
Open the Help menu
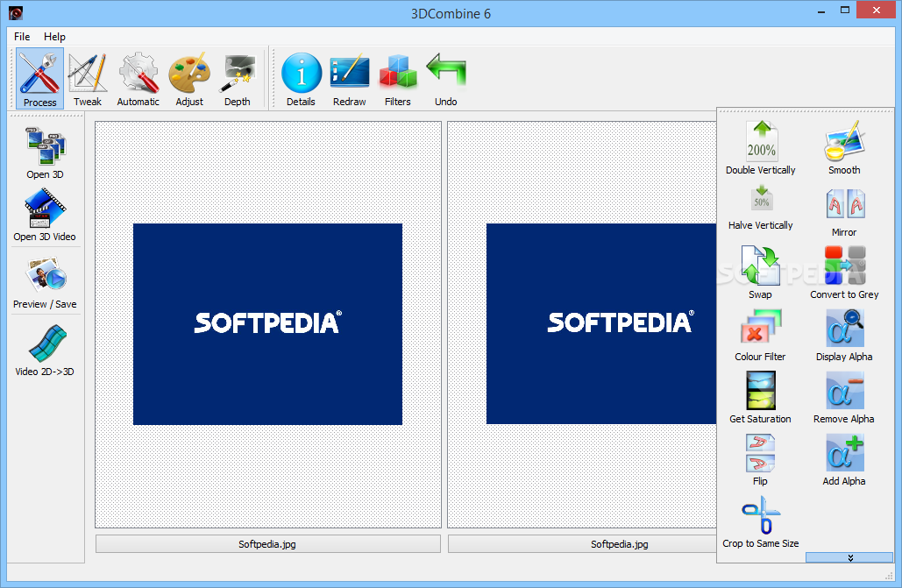pos(54,36)
